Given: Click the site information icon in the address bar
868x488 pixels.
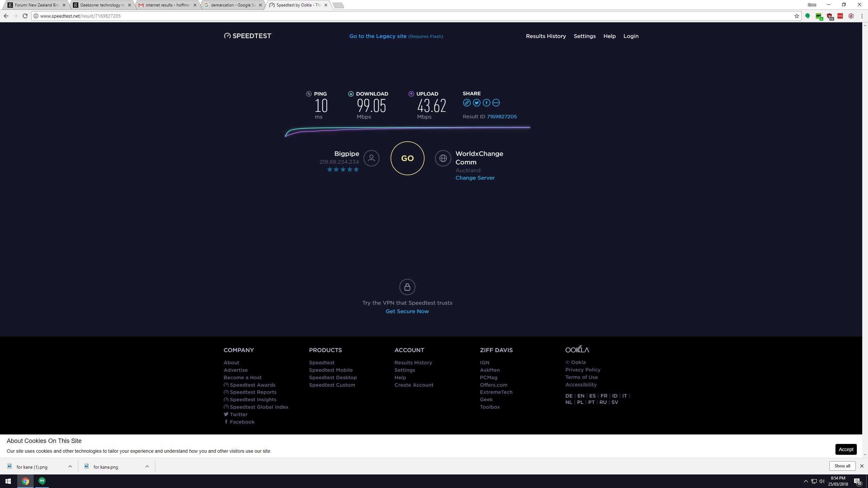Looking at the screenshot, I should coord(36,16).
